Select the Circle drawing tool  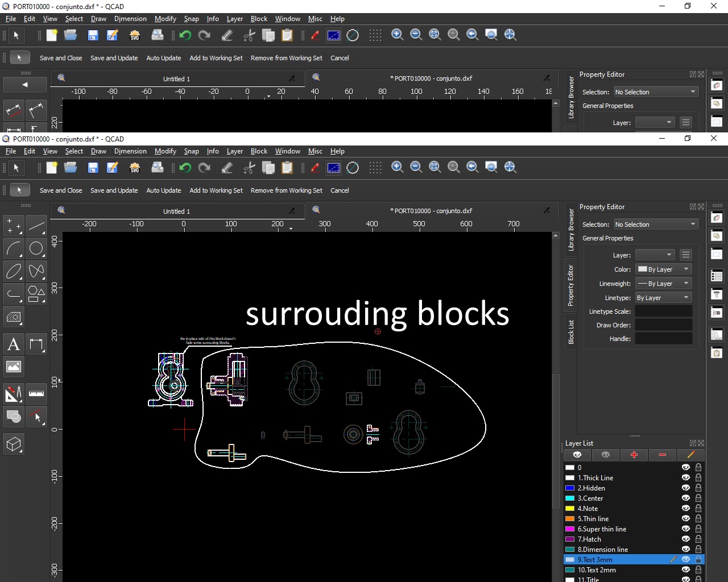tap(36, 248)
